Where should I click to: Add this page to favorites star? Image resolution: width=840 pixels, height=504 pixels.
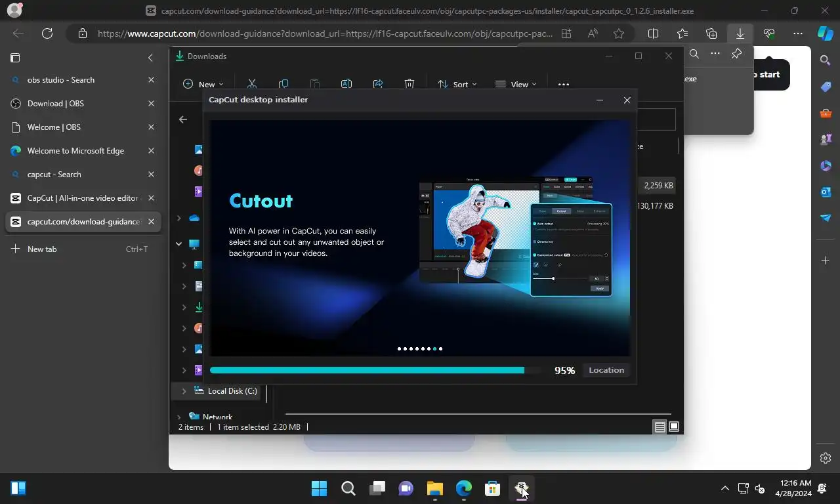pos(619,33)
